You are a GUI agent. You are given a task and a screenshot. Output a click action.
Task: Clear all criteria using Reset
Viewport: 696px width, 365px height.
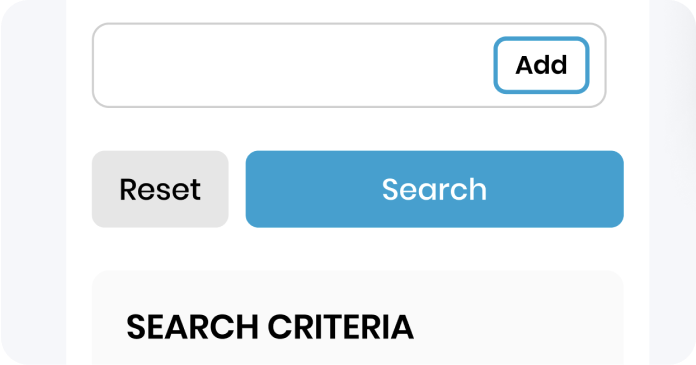click(x=160, y=189)
